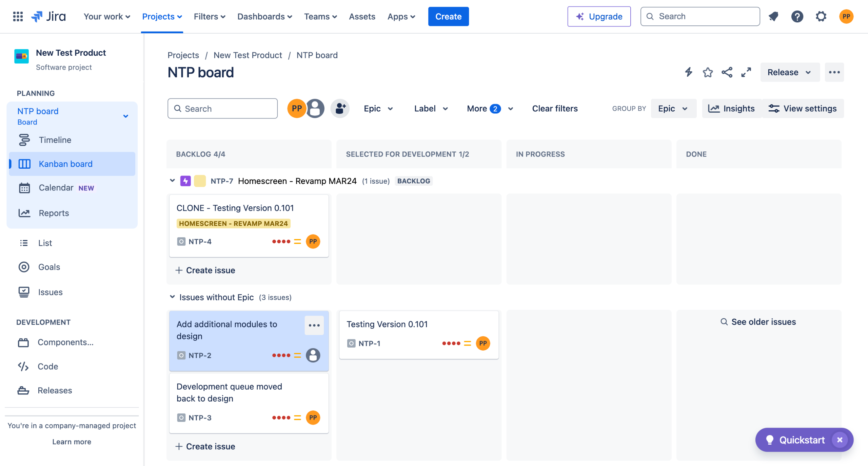Click the PP assignee avatar on NTP-4
The height and width of the screenshot is (466, 868).
pyautogui.click(x=313, y=242)
